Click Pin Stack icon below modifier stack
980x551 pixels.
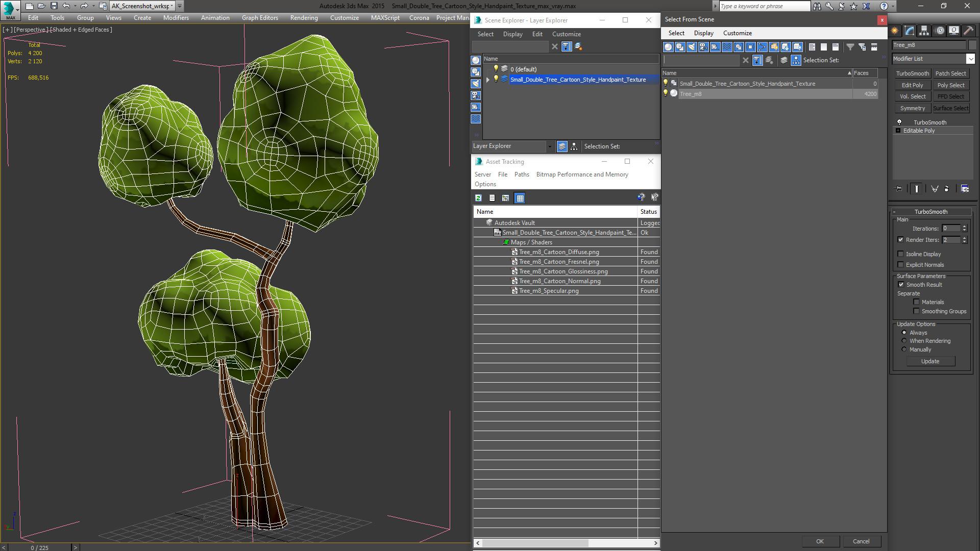[899, 189]
